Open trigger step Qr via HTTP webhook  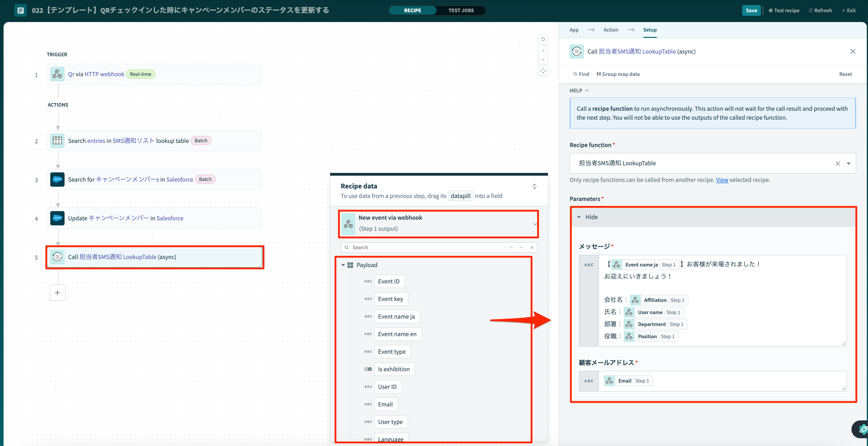[155, 74]
